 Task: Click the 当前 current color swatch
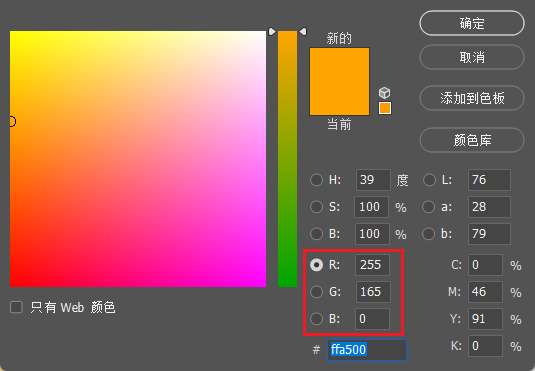(339, 98)
